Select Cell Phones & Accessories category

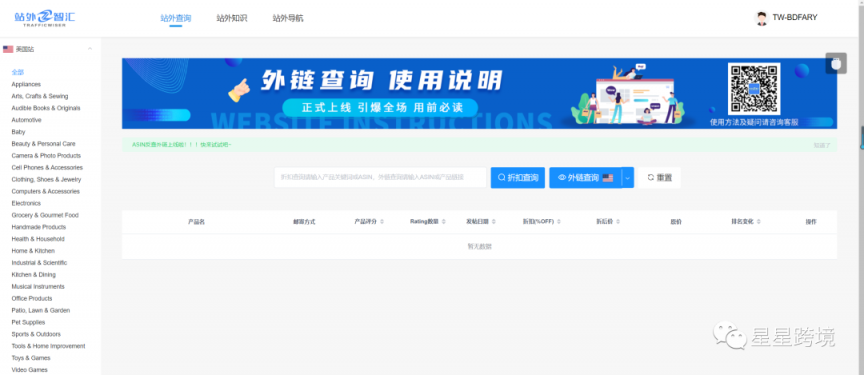47,167
